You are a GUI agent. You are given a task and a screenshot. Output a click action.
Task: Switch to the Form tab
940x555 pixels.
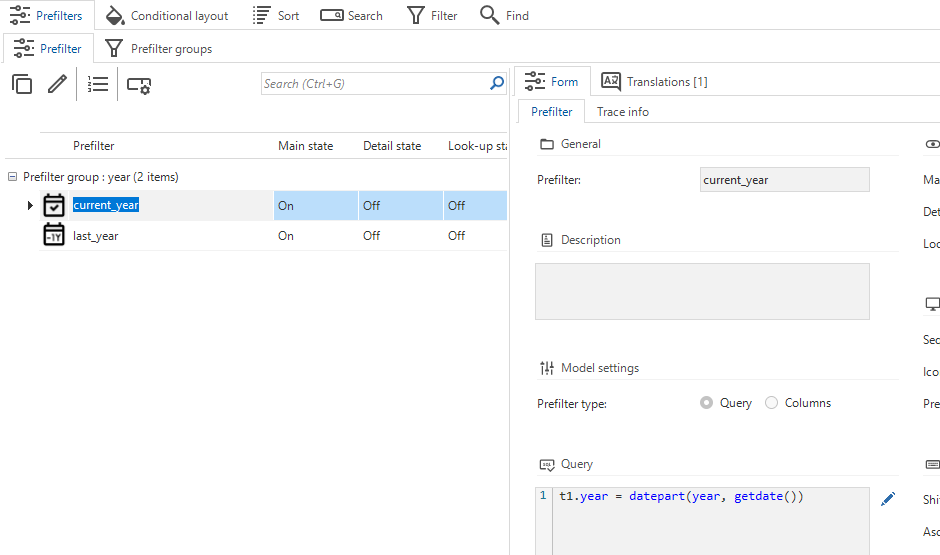[552, 82]
